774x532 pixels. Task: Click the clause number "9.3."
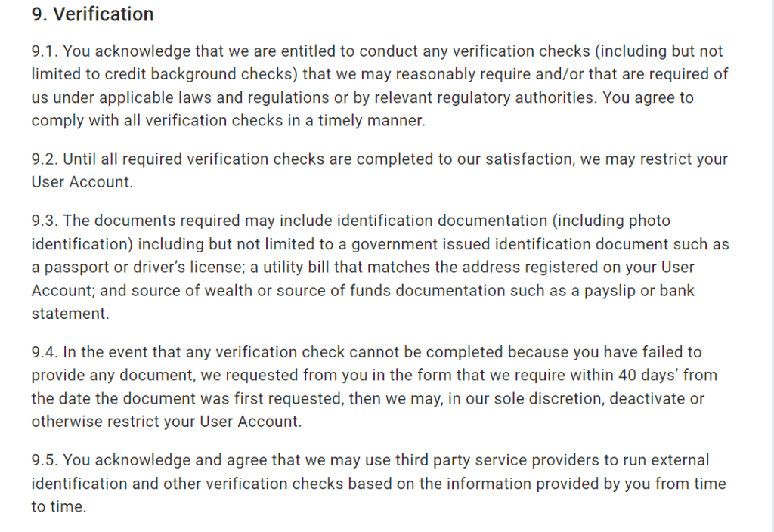[45, 221]
